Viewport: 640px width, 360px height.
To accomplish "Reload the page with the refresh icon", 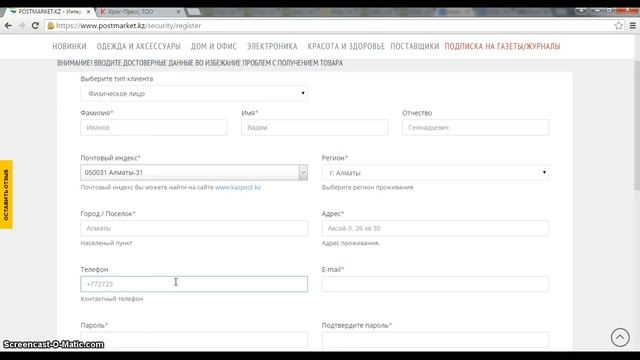I will click(35, 26).
